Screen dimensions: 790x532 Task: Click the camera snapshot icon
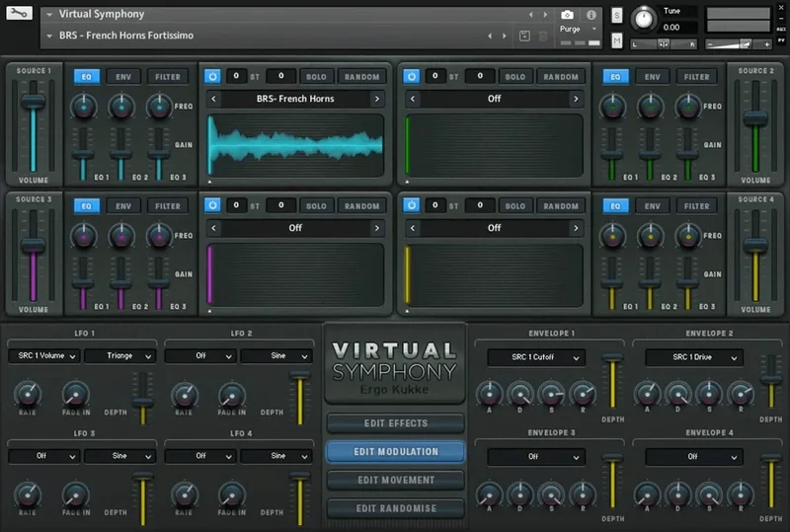(x=567, y=15)
